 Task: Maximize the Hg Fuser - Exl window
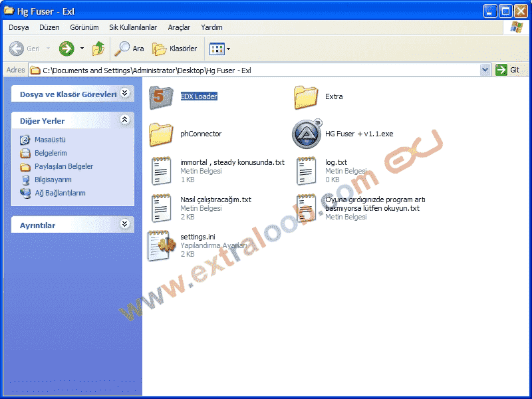[x=505, y=11]
